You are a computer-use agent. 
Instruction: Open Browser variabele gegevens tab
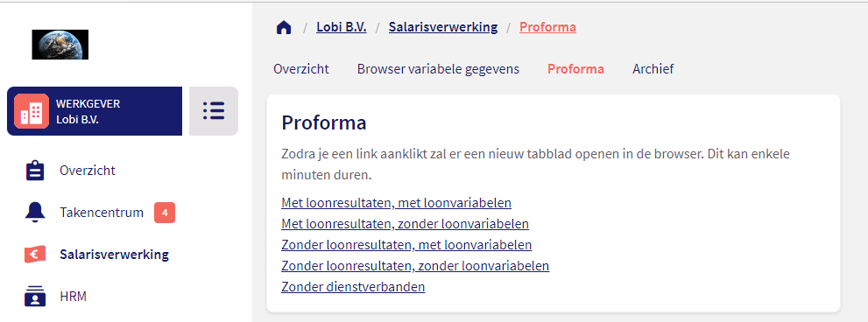(439, 69)
